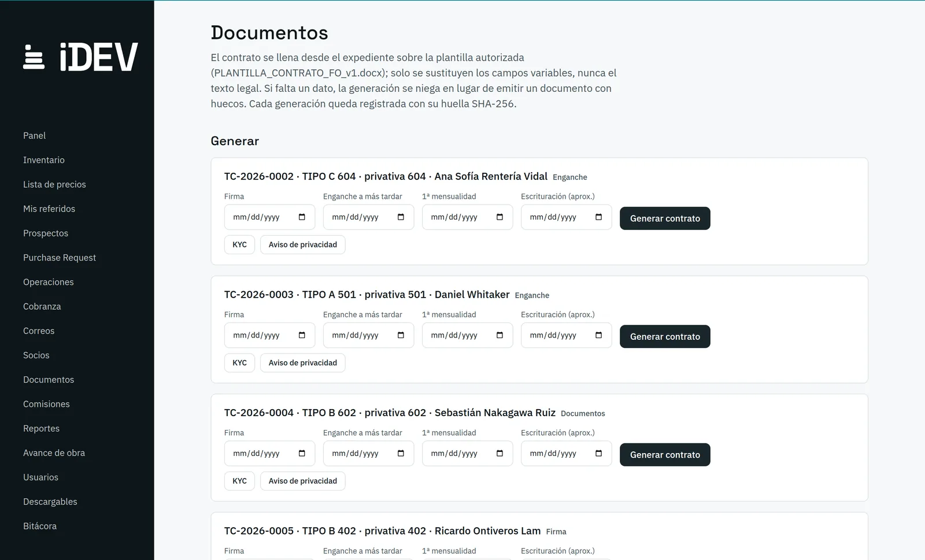This screenshot has height=560, width=925.
Task: Open Aviso de privacidad for TC-2026-0003
Action: (302, 363)
